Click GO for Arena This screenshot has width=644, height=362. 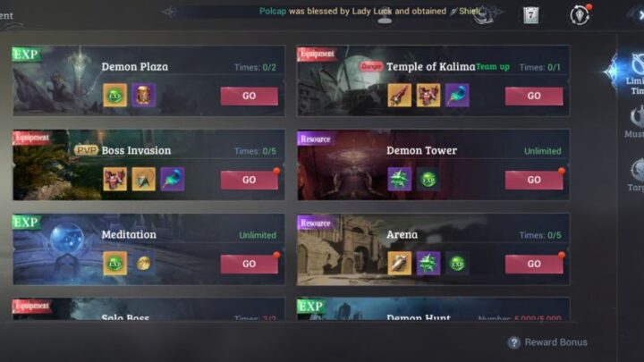(x=534, y=264)
